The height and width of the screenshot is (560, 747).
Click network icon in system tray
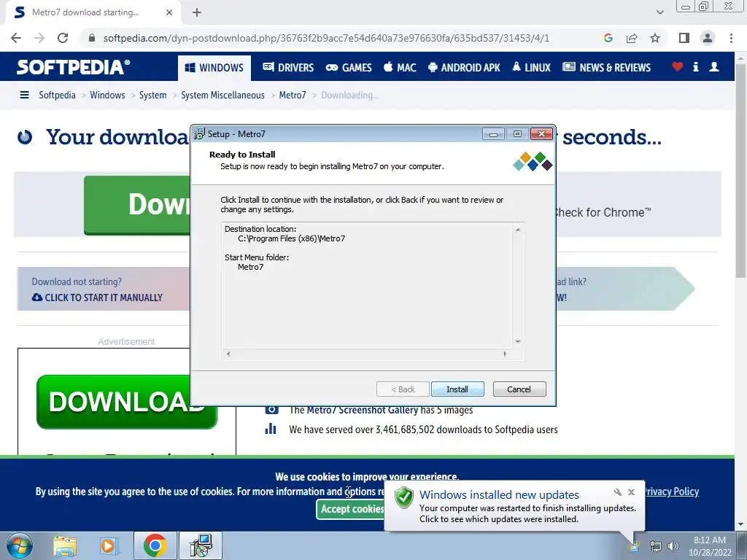tap(656, 546)
